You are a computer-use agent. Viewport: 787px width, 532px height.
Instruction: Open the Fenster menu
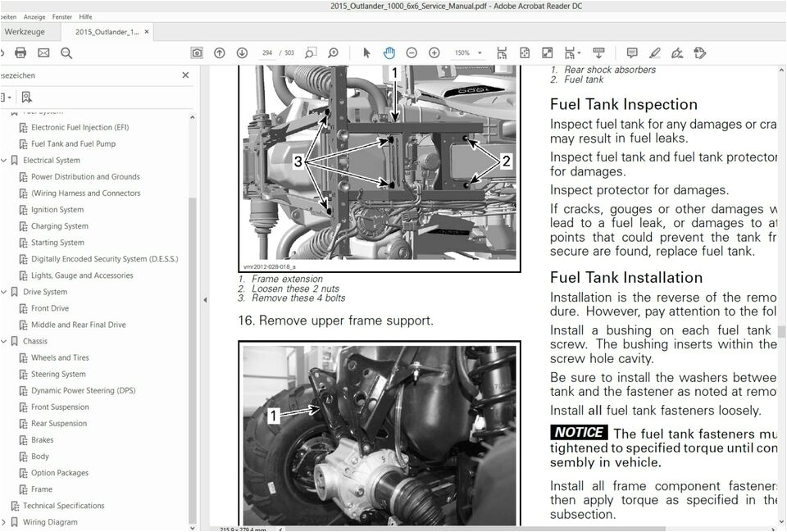coord(61,16)
